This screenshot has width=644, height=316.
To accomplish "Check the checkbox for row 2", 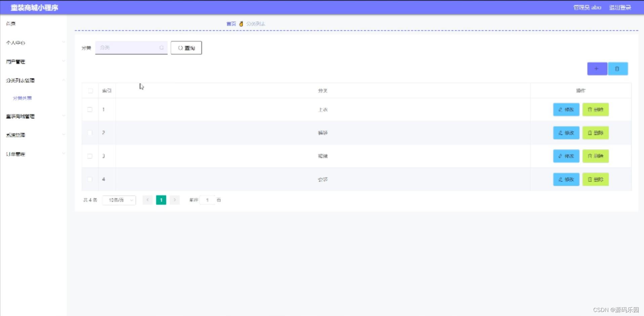I will click(x=90, y=133).
